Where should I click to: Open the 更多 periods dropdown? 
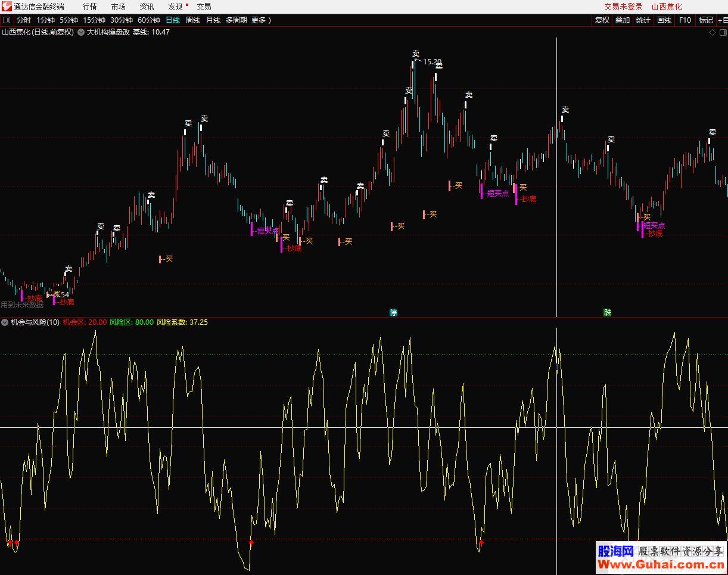pyautogui.click(x=261, y=20)
